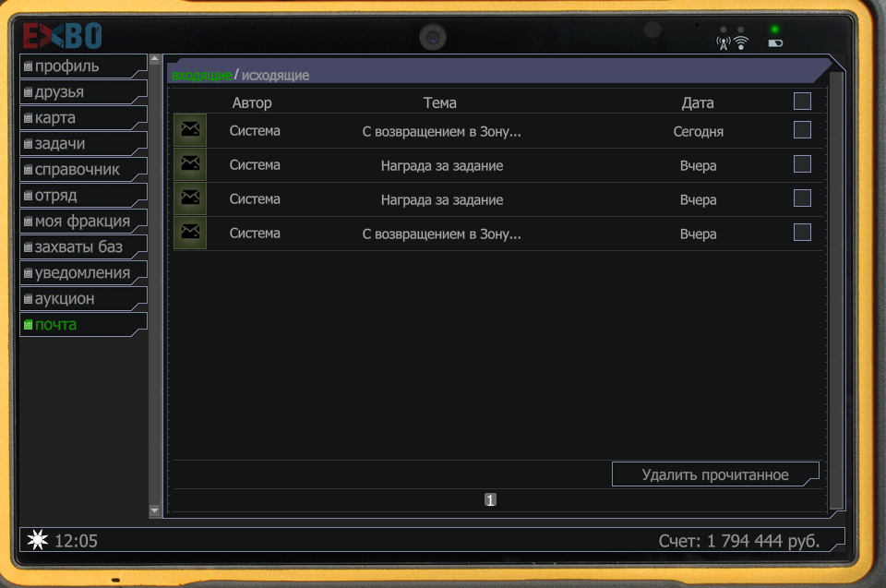Open the профиль menu section
This screenshot has width=886, height=588.
pos(83,66)
